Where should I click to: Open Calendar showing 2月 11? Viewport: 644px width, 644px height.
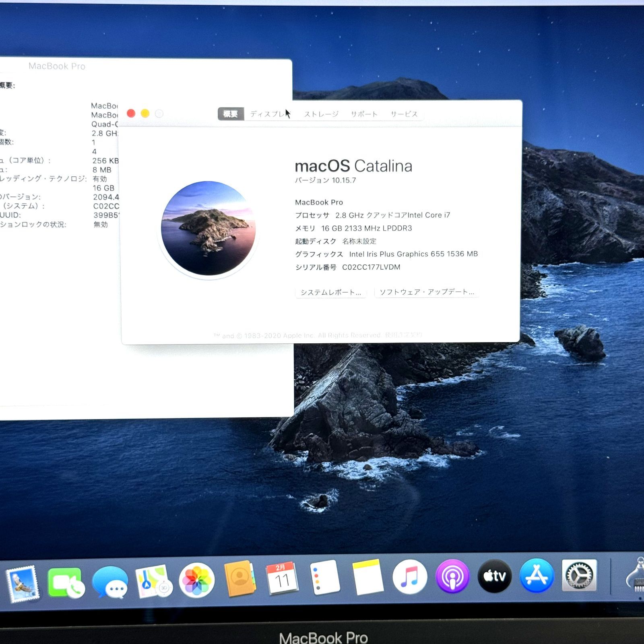[282, 578]
